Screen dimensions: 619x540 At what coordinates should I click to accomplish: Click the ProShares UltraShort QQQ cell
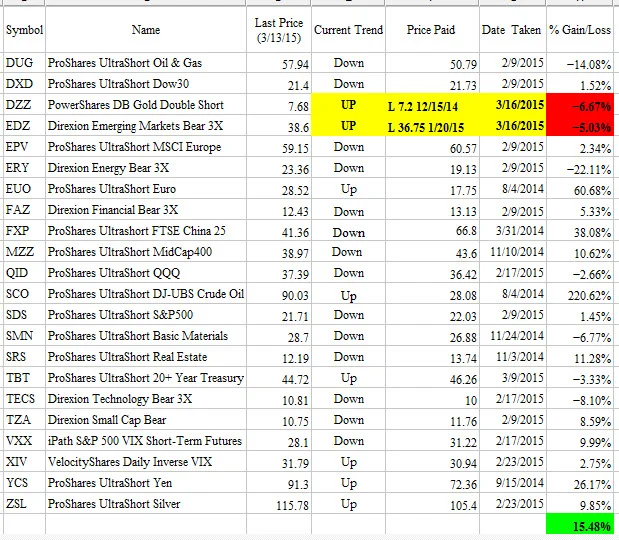[x=146, y=273]
